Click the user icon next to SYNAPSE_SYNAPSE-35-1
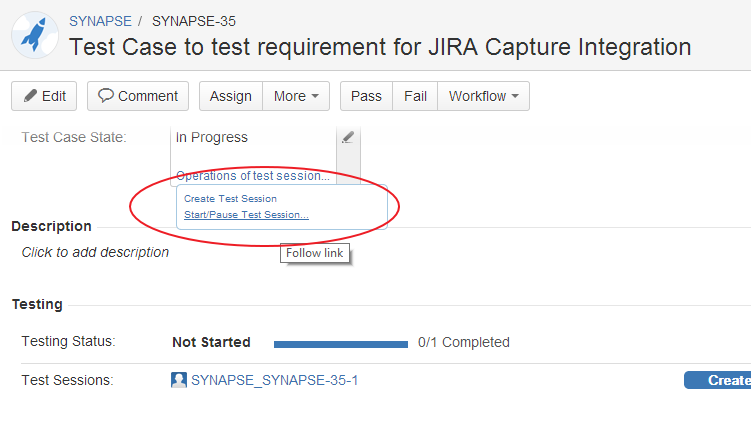The image size is (751, 430). click(179, 380)
